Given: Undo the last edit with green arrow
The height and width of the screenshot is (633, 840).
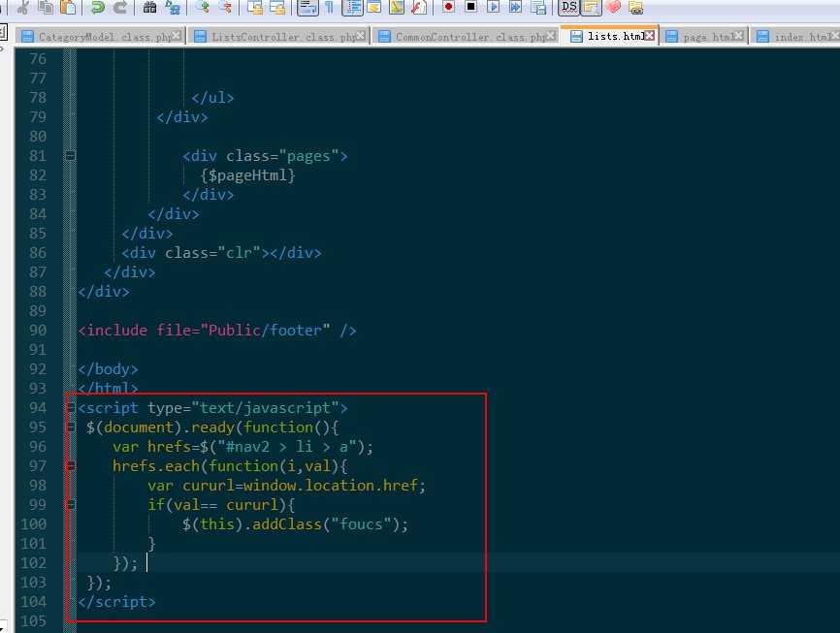Looking at the screenshot, I should tap(98, 8).
